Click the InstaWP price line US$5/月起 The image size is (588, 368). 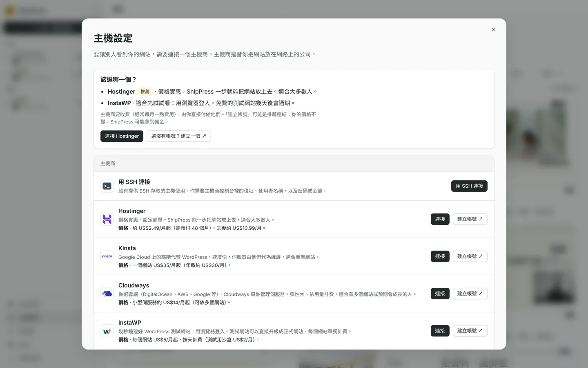coord(189,340)
